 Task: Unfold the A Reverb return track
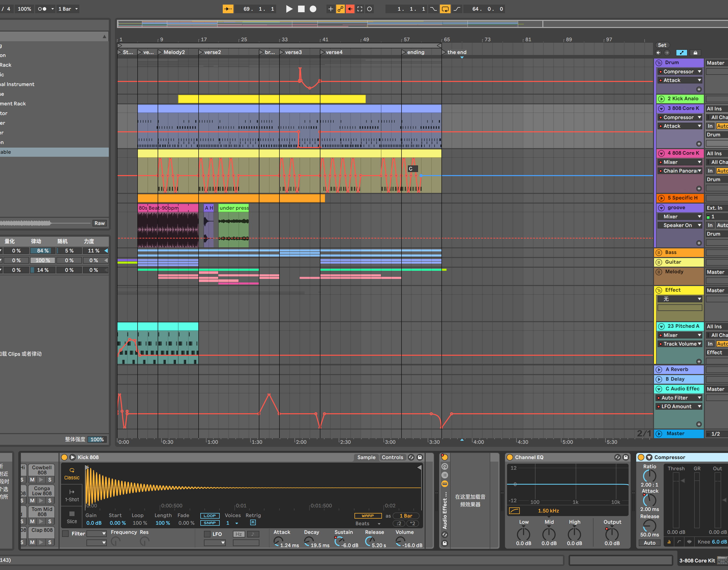tap(659, 370)
